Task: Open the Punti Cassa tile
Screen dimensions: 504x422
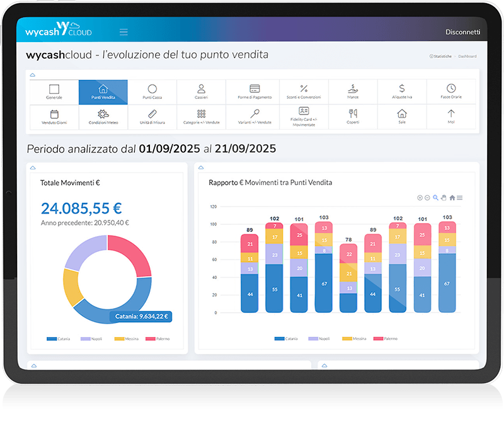Action: (152, 92)
